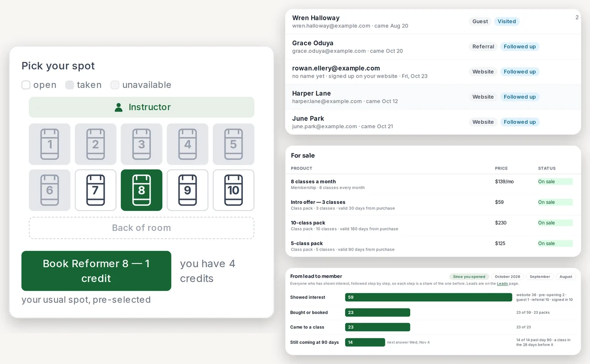Select the September period tab

[x=540, y=277]
